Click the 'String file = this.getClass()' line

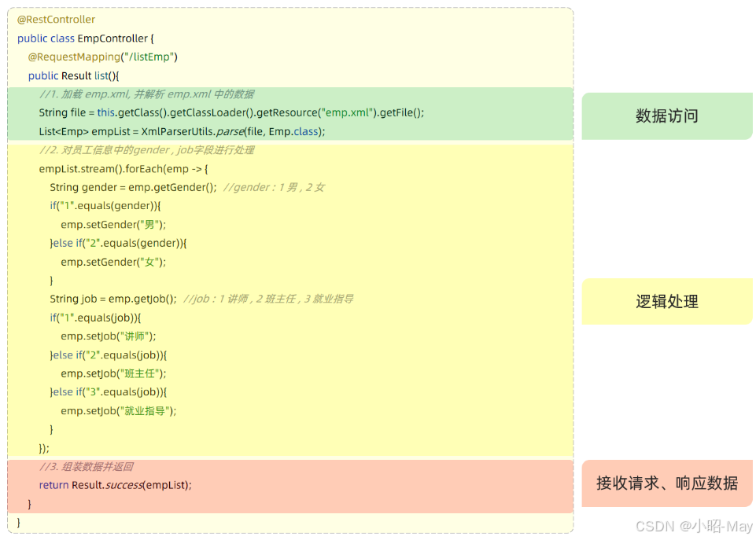[231, 112]
